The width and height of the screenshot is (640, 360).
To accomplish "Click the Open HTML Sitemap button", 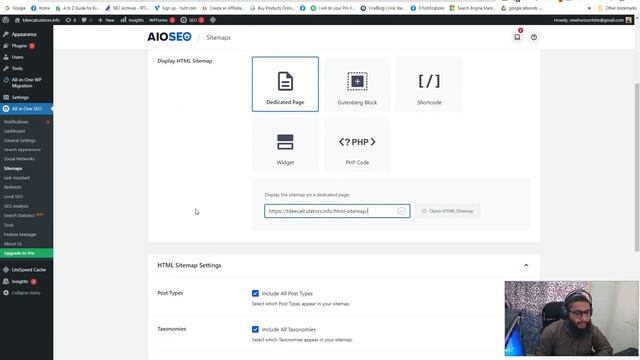I will tap(448, 211).
